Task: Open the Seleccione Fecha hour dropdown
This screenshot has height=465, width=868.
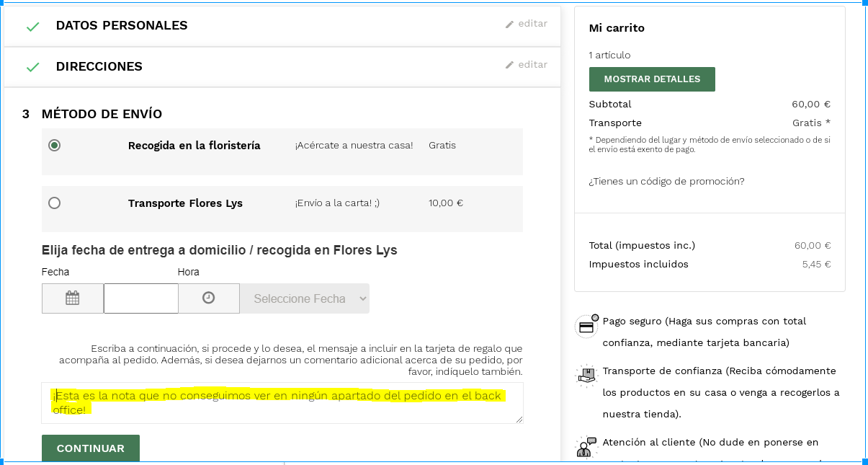Action: click(x=305, y=298)
